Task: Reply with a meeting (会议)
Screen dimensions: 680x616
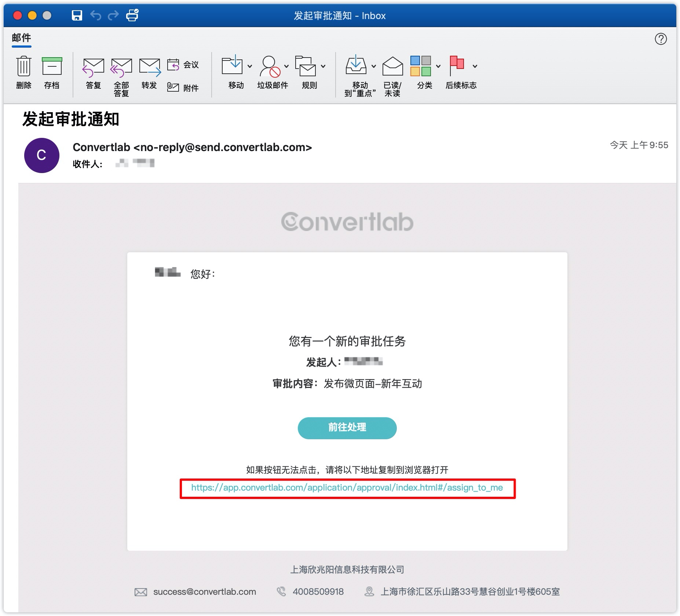Action: (x=183, y=65)
